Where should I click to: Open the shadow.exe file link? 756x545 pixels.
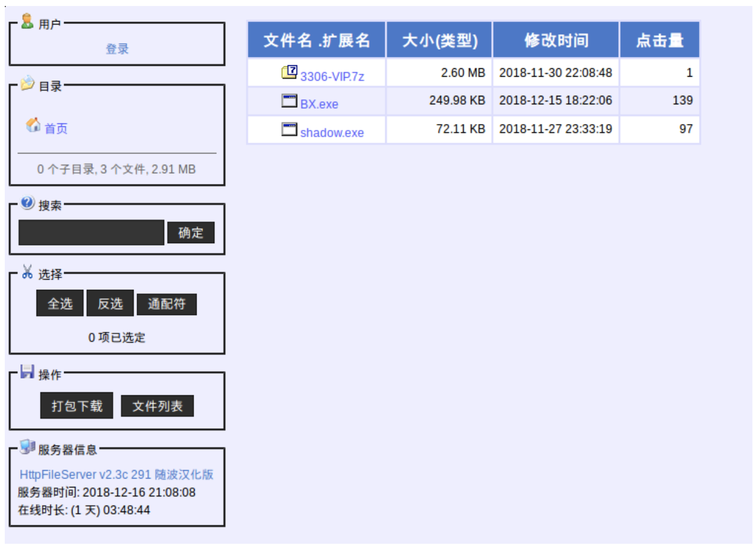(332, 133)
